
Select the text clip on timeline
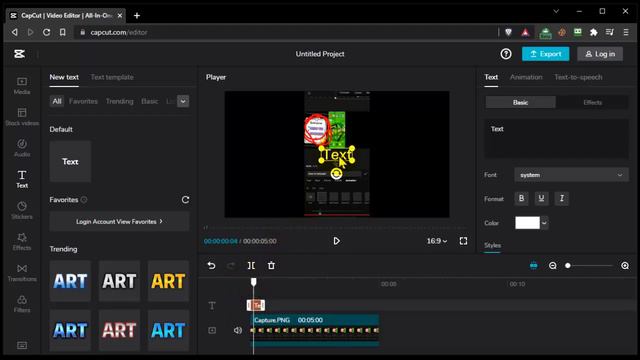[256, 305]
